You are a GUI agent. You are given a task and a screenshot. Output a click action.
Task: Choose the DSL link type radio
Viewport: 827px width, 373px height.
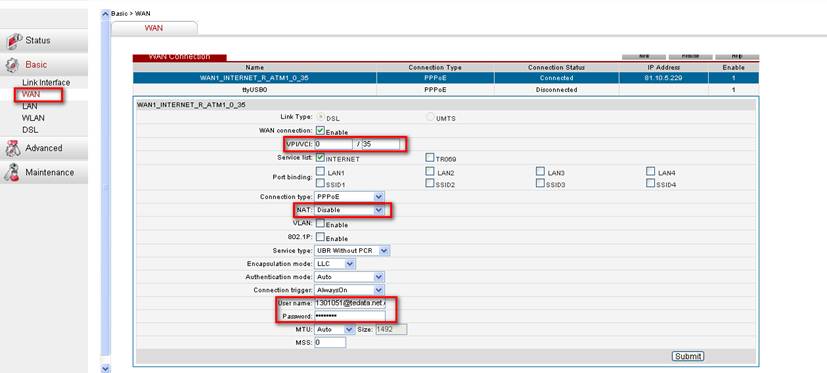pos(320,117)
